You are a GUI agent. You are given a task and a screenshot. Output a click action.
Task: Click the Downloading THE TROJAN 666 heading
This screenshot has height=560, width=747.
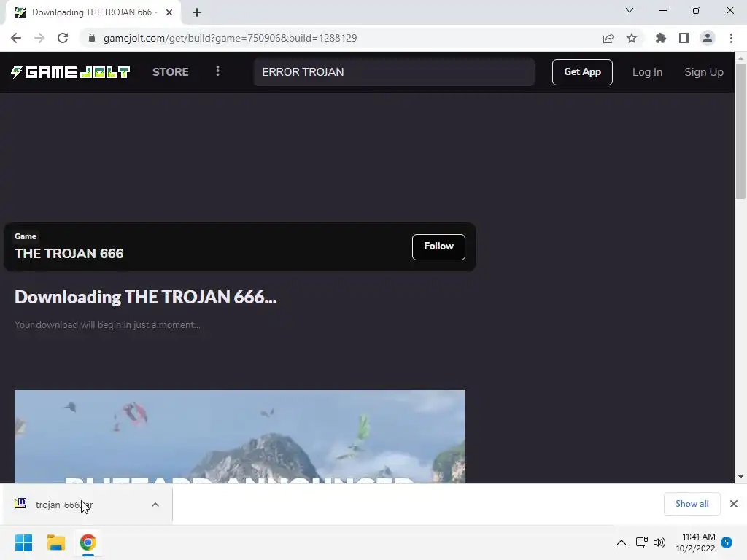coord(145,297)
